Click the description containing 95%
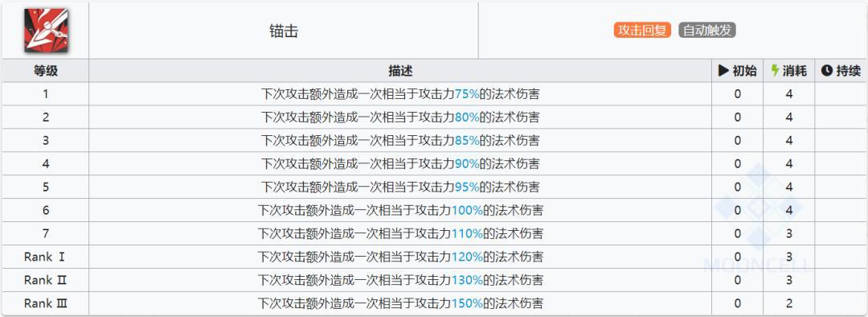This screenshot has height=317, width=868. pos(400,187)
